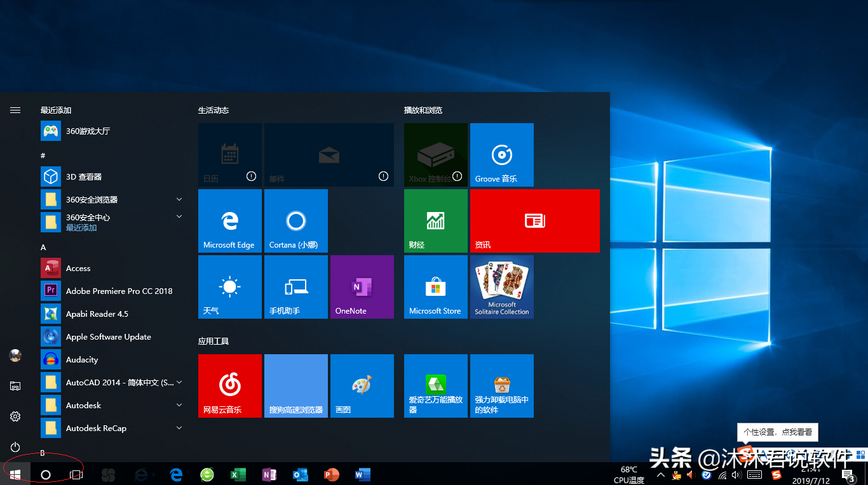Viewport: 868px width, 485px height.
Task: Open the Groove 音乐 tile
Action: click(502, 155)
